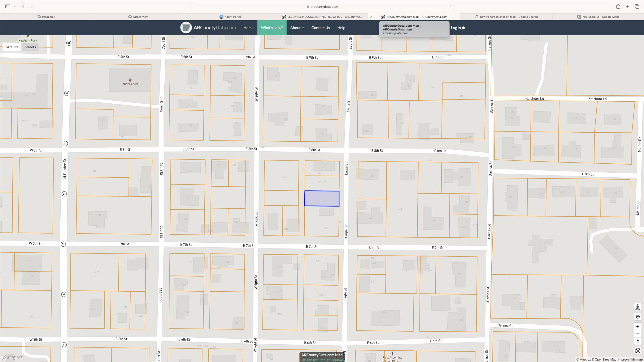The image size is (644, 362).
Task: Click the Safari reload page icon
Action: pos(450,7)
